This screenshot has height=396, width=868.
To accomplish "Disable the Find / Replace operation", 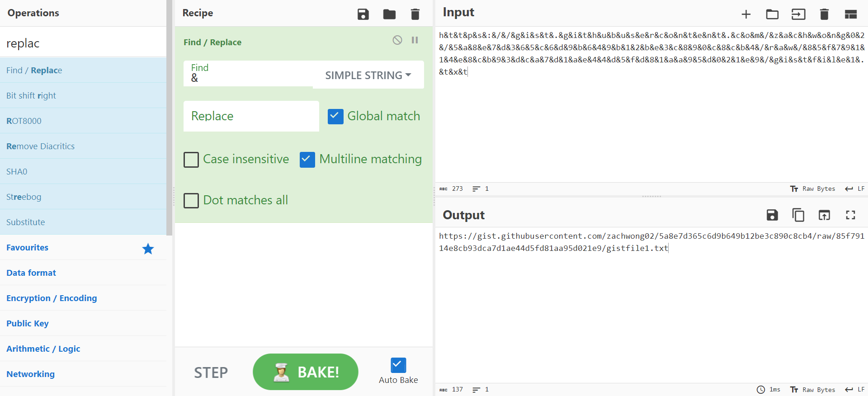I will pos(397,40).
